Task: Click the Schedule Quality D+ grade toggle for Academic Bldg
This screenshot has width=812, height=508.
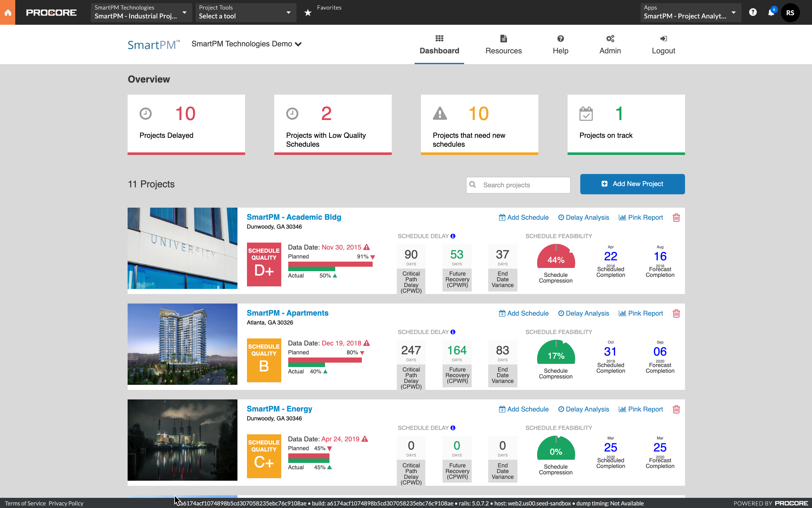Action: [263, 262]
